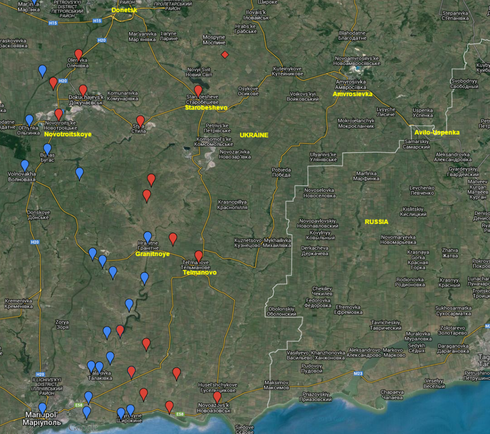Select the red marker east of Granitnoye's blue marker
The width and height of the screenshot is (490, 434).
[x=173, y=239]
